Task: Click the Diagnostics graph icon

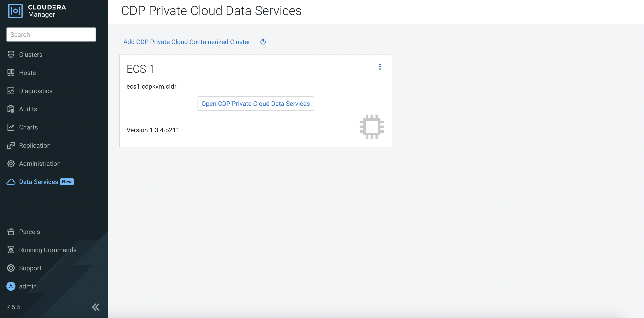Action: (11, 91)
